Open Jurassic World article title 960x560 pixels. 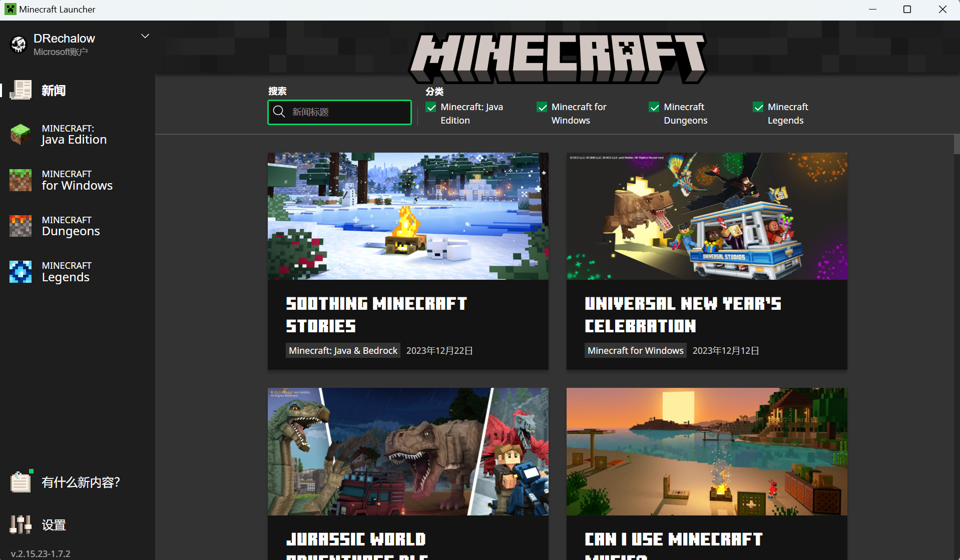click(x=356, y=545)
